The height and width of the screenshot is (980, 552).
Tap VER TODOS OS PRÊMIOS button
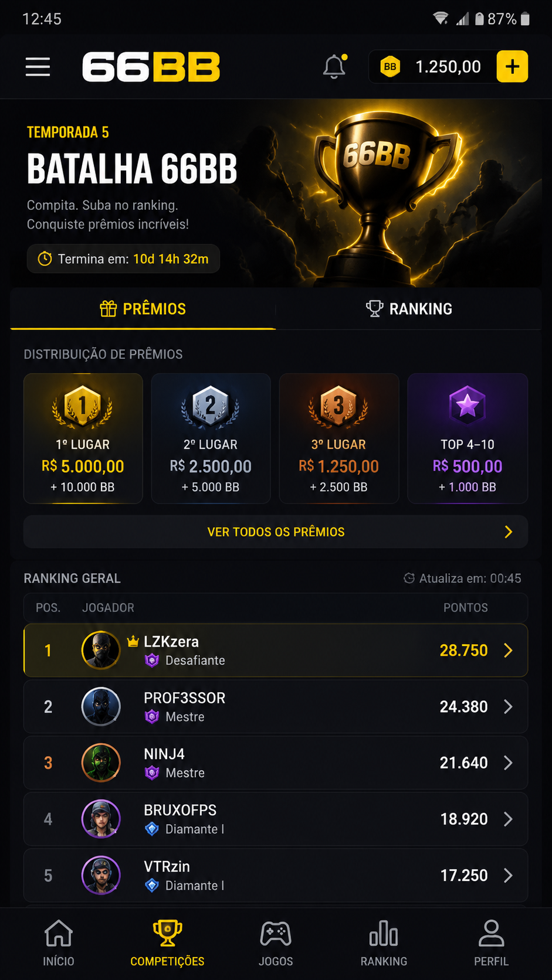(x=276, y=532)
